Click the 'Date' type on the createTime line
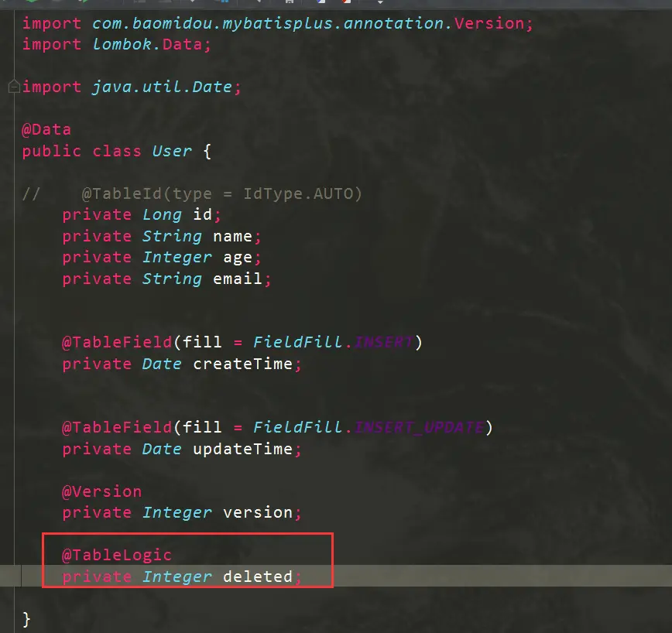 click(x=162, y=364)
